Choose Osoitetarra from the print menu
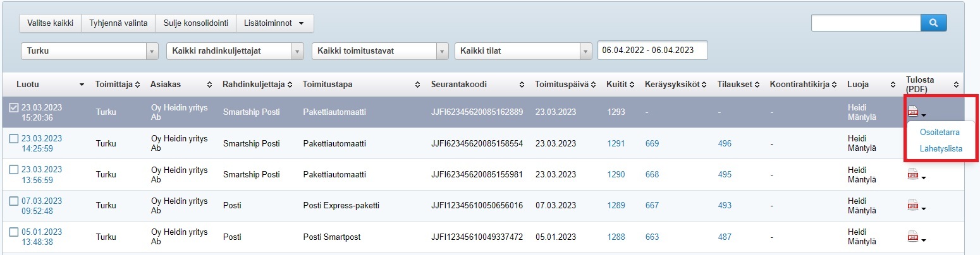The height and width of the screenshot is (255, 980). pos(940,133)
